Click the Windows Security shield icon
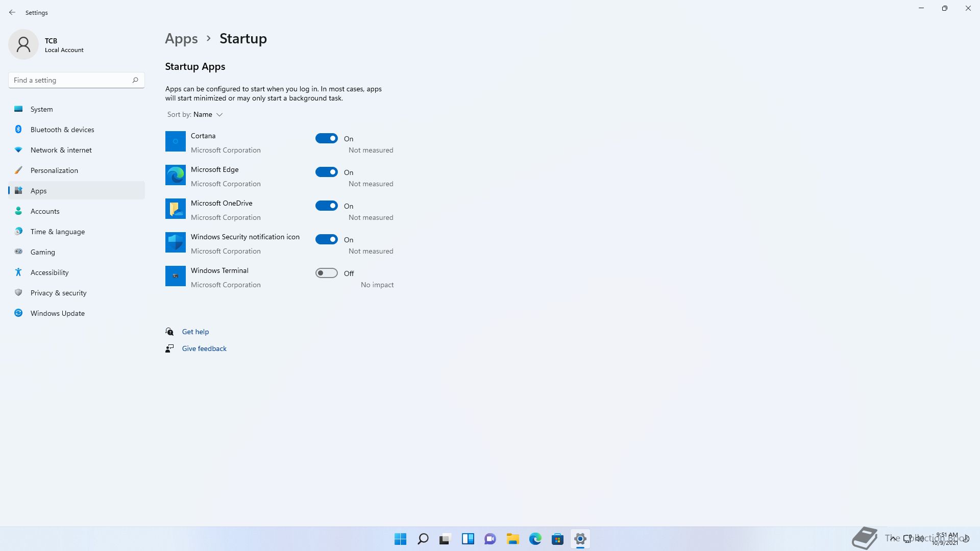980x551 pixels. coord(175,242)
